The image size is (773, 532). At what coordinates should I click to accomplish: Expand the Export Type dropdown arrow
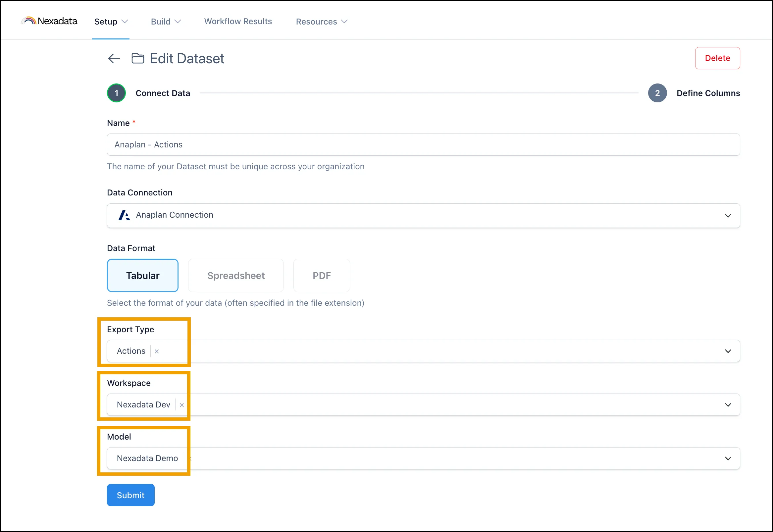pos(728,351)
